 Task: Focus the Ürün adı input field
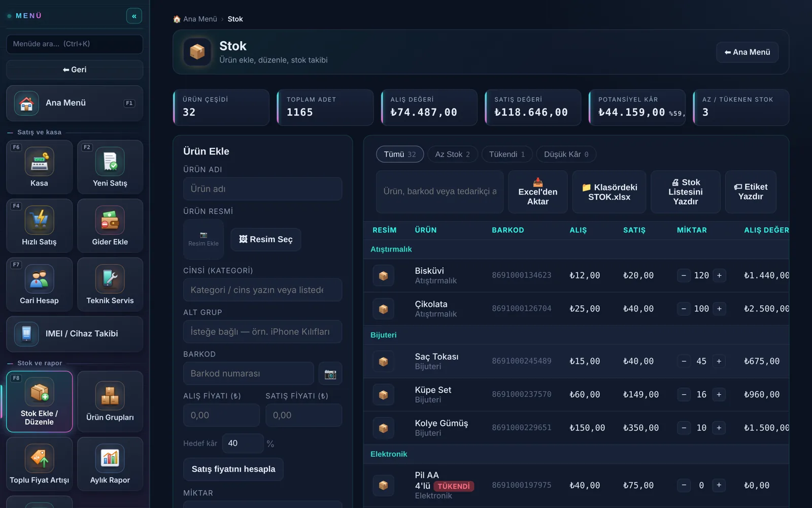tap(263, 189)
